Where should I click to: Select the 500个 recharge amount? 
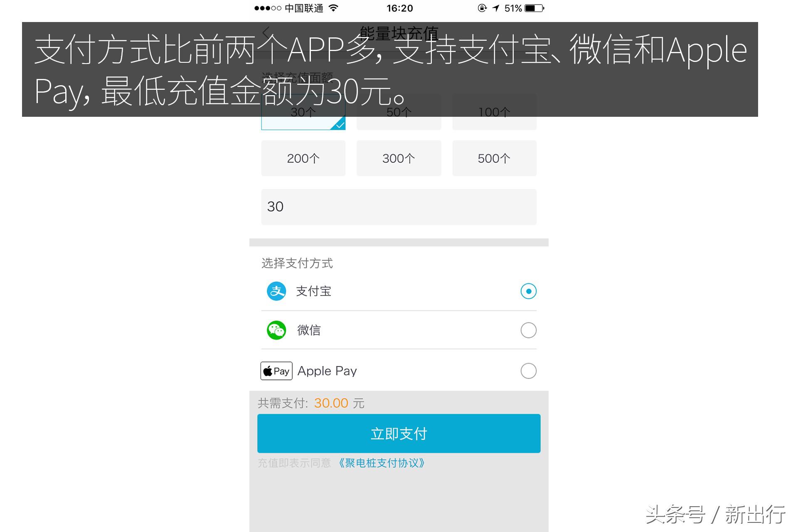coord(494,158)
